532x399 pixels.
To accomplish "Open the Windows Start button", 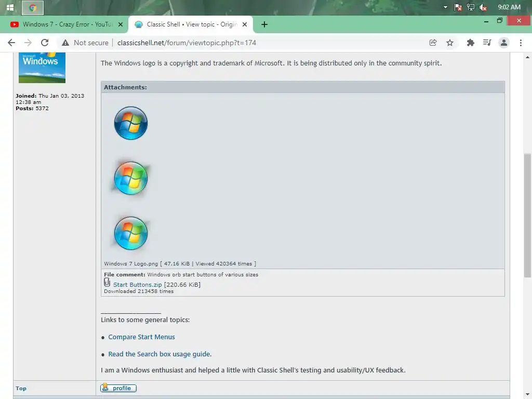I will click(10, 7).
